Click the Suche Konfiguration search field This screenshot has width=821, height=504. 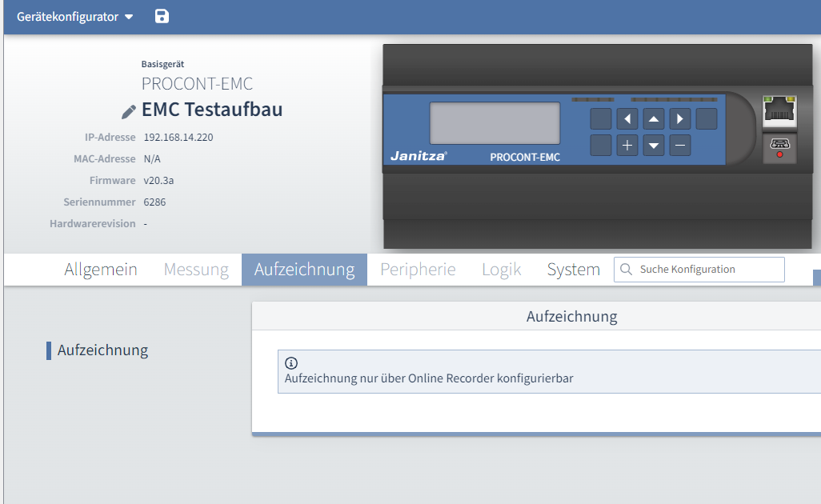(x=699, y=270)
